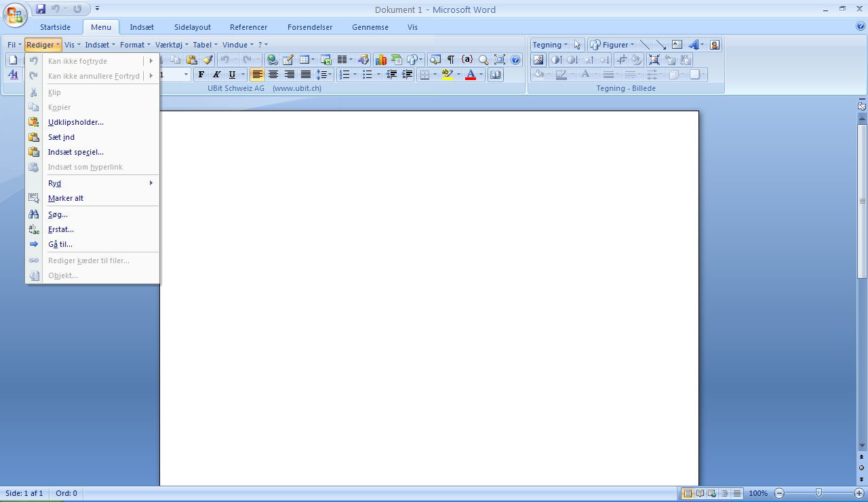Toggle italic formatting (K button)
The height and width of the screenshot is (502, 868).
click(x=217, y=75)
